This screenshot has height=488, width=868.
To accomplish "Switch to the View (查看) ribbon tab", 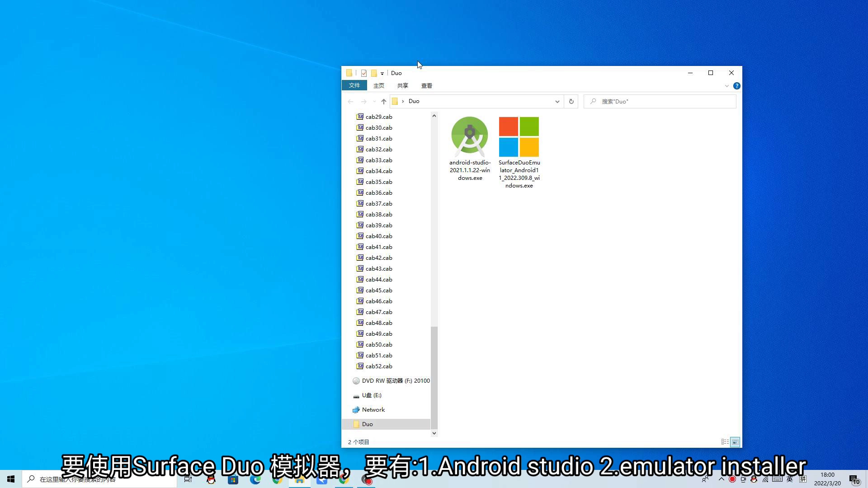I will point(427,85).
